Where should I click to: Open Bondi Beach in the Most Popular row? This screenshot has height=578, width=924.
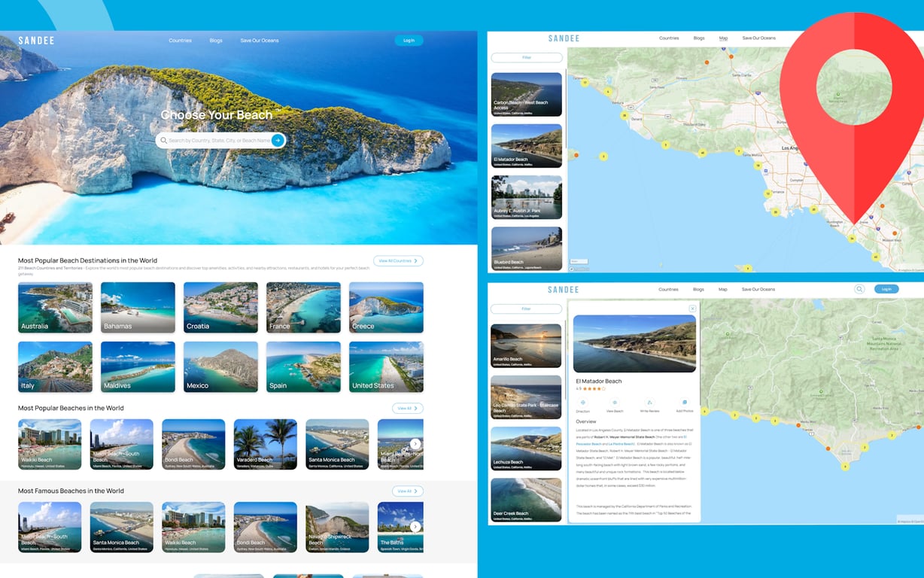pyautogui.click(x=193, y=444)
